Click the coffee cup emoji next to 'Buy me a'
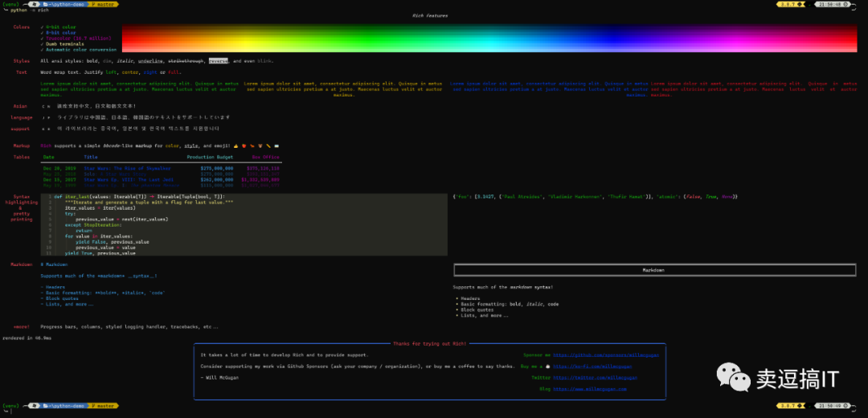This screenshot has width=868, height=418. click(547, 367)
